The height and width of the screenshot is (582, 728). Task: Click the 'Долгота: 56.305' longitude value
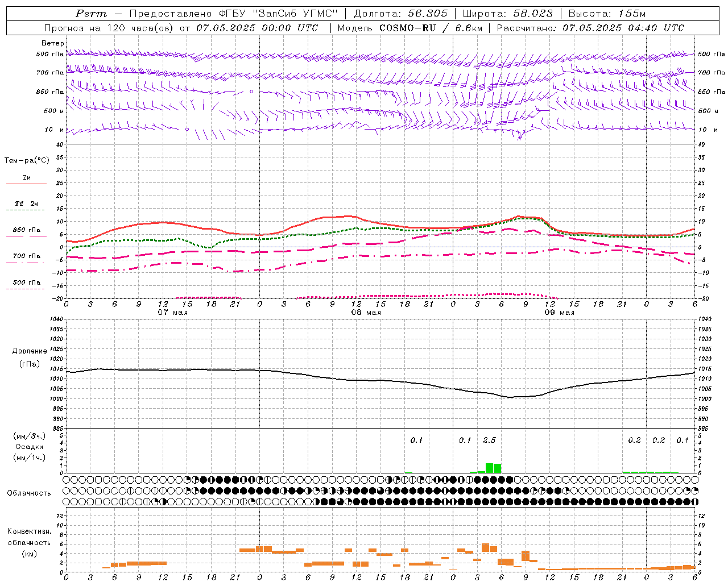pyautogui.click(x=401, y=14)
